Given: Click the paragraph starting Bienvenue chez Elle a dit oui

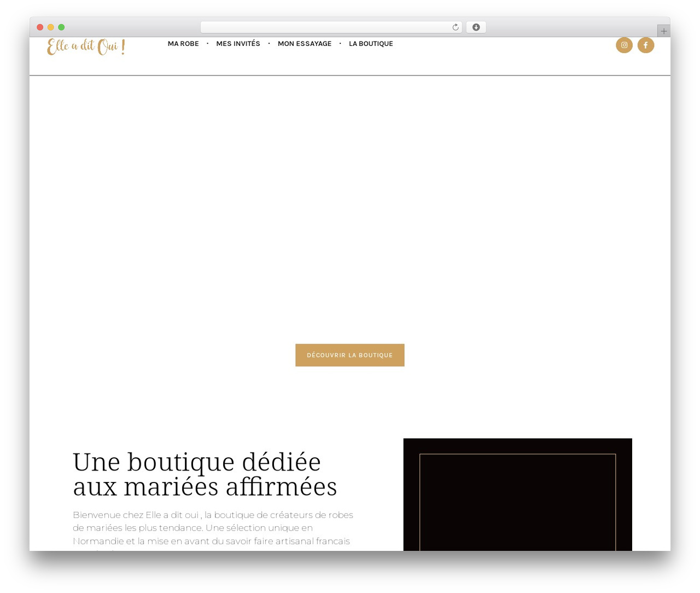Looking at the screenshot, I should pos(213,531).
